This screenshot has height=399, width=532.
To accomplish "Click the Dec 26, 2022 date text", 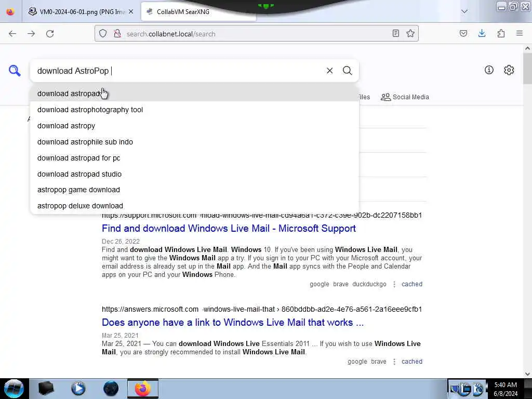I will [121, 241].
